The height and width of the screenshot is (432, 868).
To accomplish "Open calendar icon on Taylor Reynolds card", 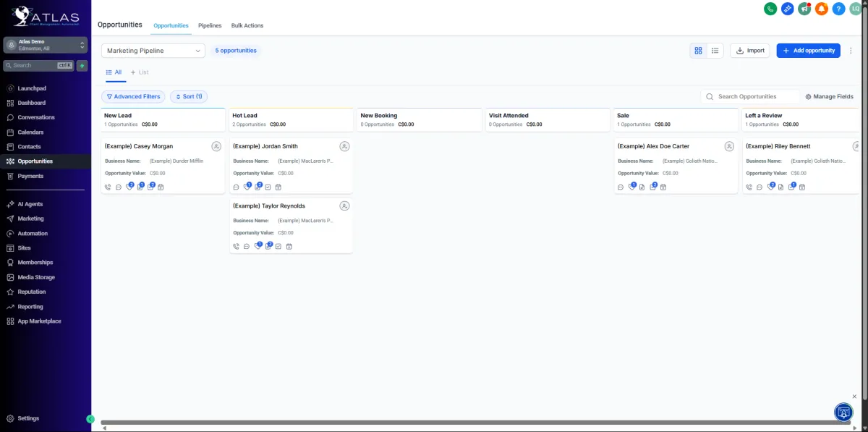I will pos(289,247).
